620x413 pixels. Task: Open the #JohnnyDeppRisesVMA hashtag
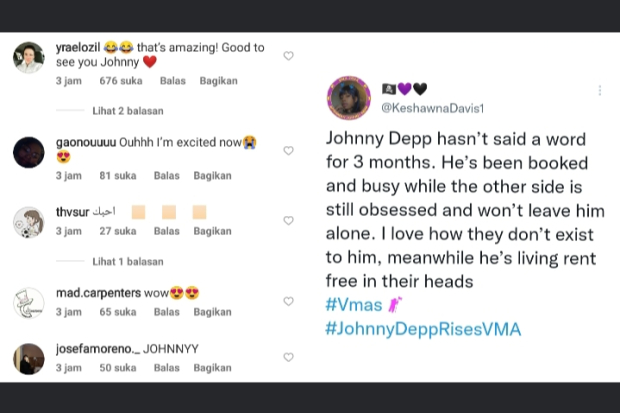click(423, 328)
